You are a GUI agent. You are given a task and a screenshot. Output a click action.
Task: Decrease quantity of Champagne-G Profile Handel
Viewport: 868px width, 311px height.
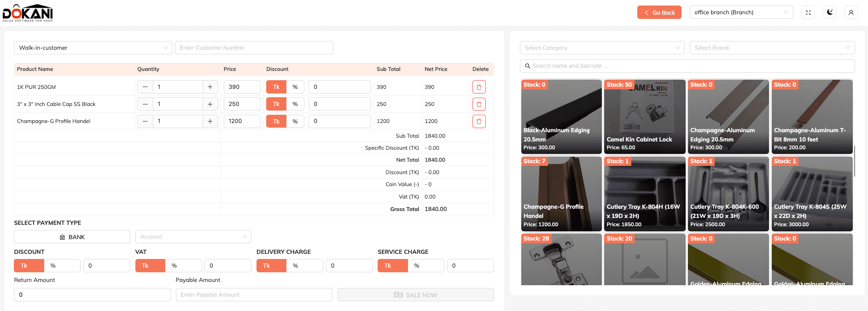click(145, 121)
